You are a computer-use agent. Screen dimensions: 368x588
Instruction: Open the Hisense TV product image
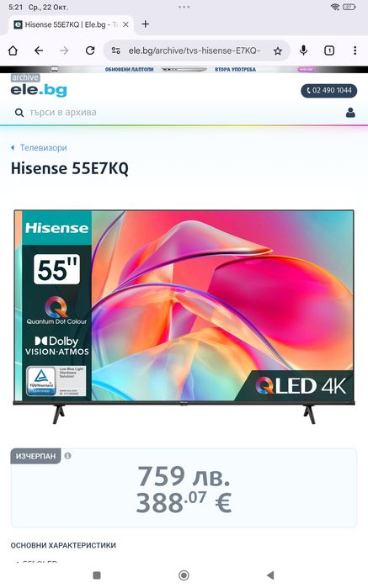184,317
